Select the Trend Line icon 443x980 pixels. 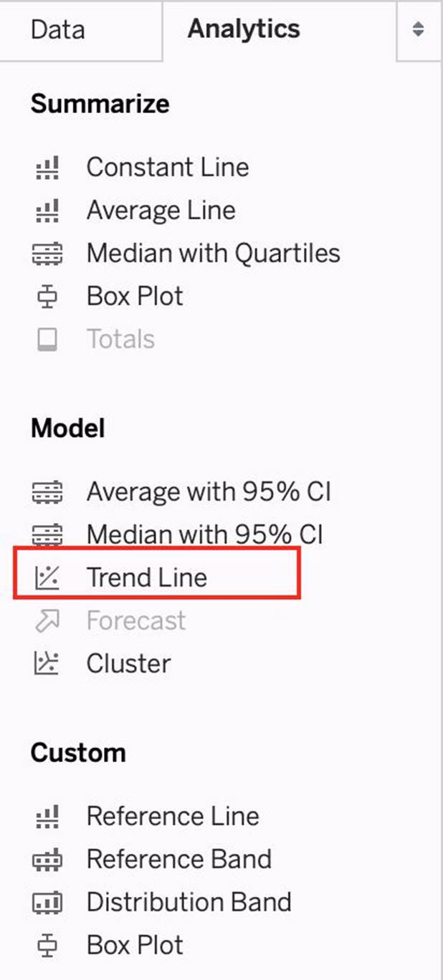48,578
